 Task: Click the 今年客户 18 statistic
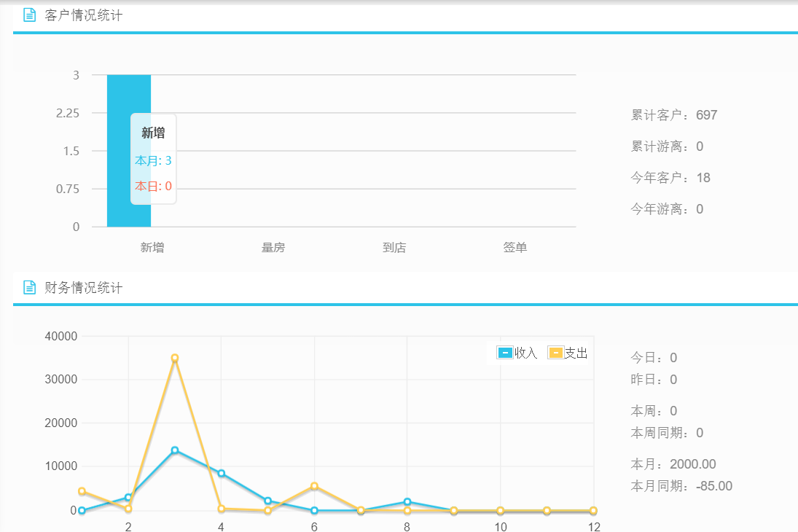click(x=670, y=178)
